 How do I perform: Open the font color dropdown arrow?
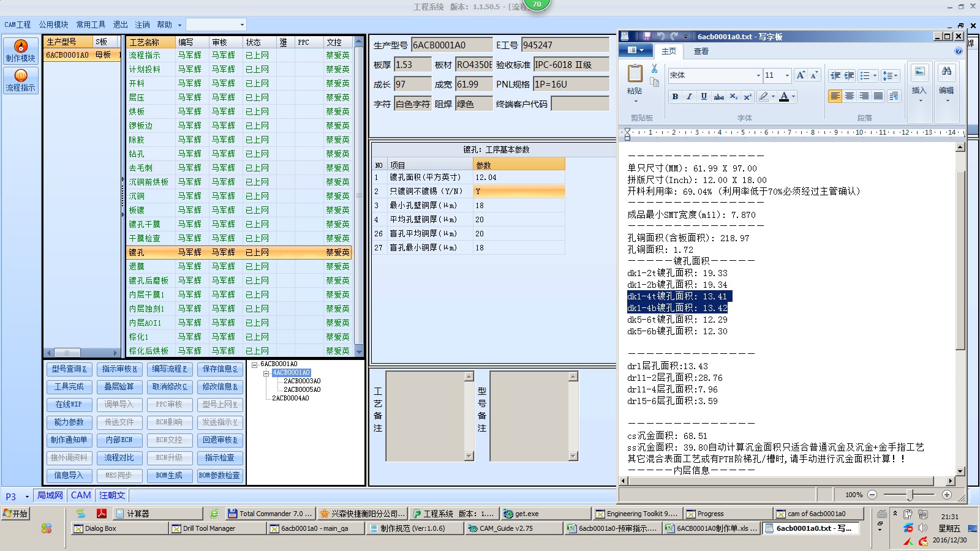794,97
